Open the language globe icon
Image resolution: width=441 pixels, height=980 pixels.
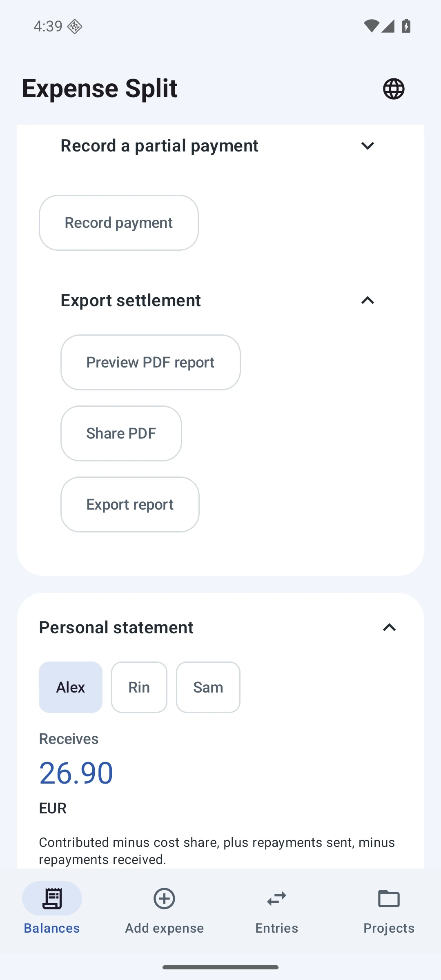394,89
